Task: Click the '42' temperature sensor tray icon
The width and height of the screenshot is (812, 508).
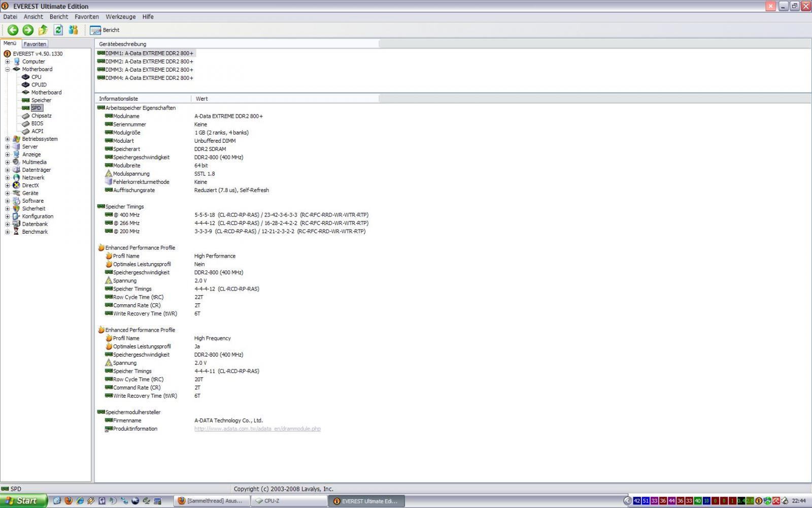Action: pyautogui.click(x=637, y=501)
